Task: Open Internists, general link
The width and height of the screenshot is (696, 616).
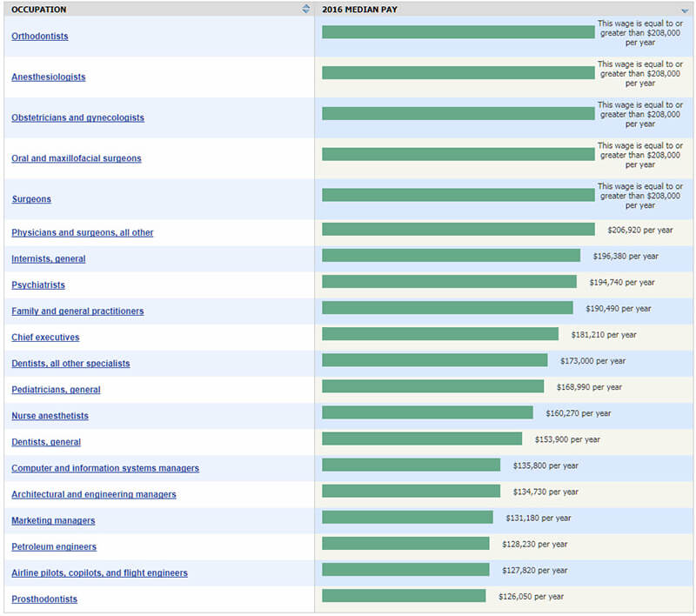Action: pos(49,258)
